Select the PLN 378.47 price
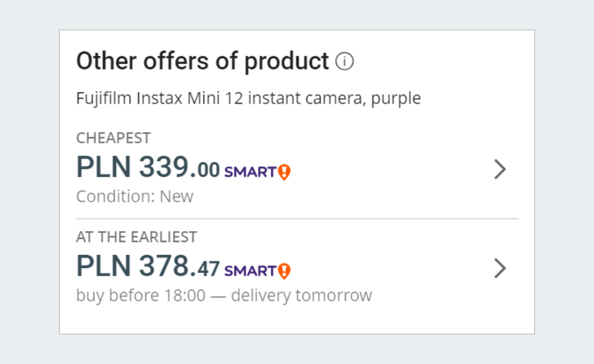This screenshot has height=364, width=594. pyautogui.click(x=148, y=267)
